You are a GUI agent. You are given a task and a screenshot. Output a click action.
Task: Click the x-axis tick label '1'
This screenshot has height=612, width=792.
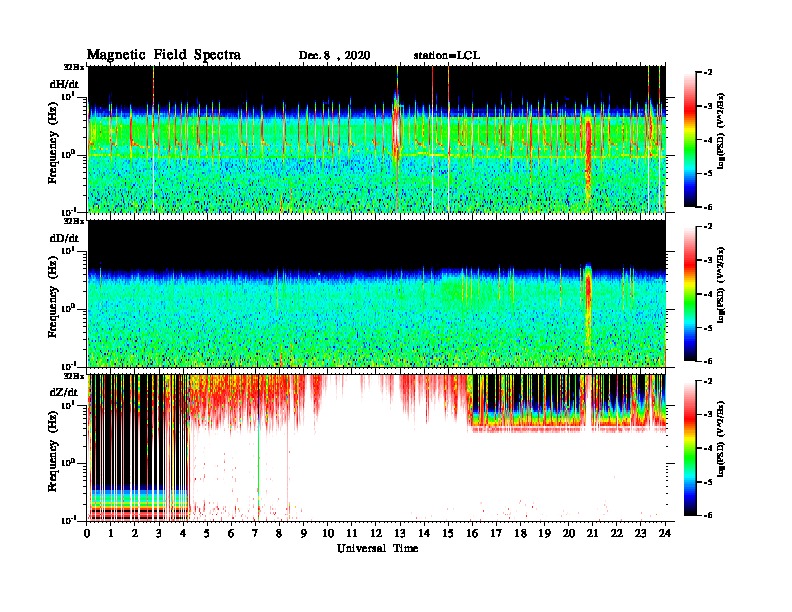coord(111,534)
